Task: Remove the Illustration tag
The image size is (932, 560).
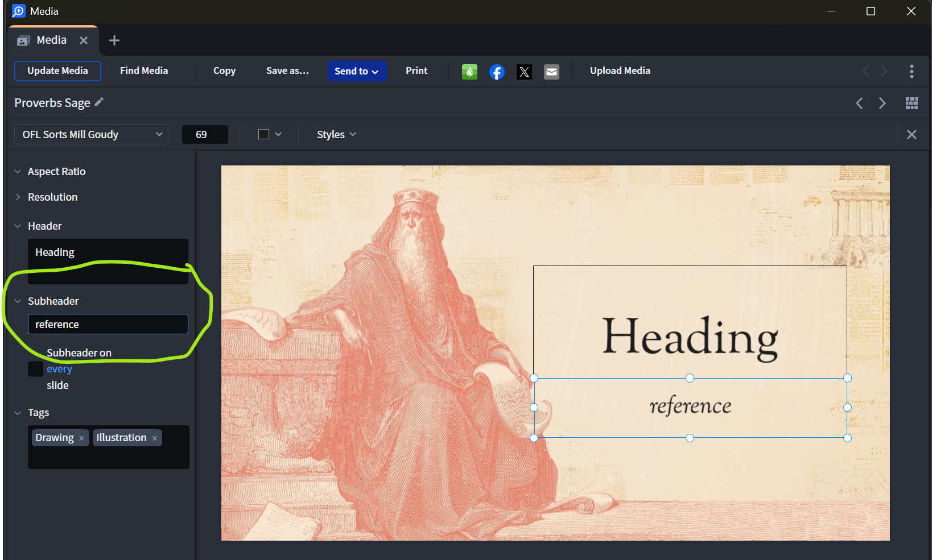Action: coord(155,438)
